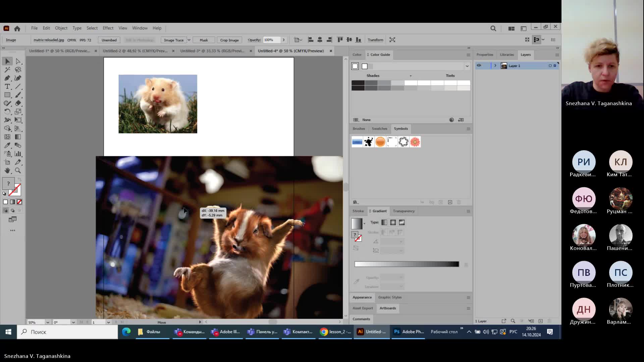Viewport: 644px width, 362px height.
Task: Click the Home icon in Illustrator
Action: coord(17,28)
